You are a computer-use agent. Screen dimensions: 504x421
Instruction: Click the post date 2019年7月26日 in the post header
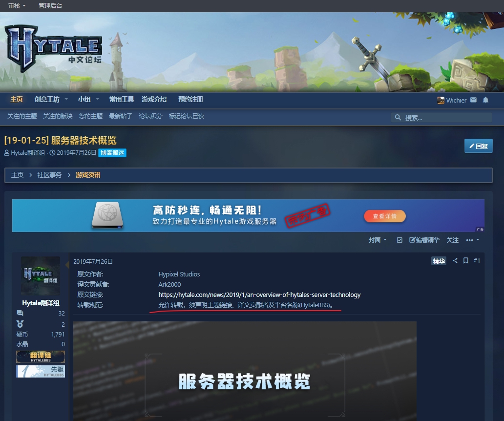point(93,262)
